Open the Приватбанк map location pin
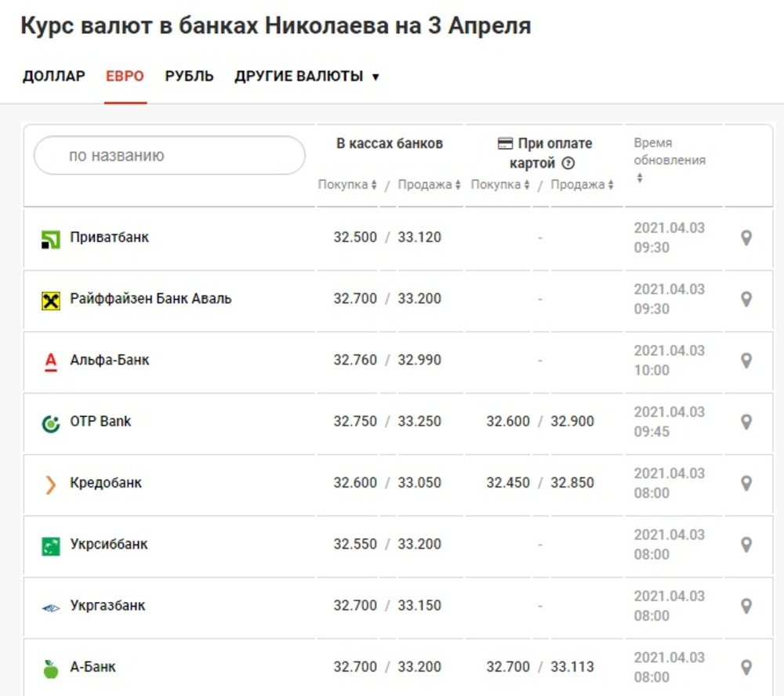Image resolution: width=784 pixels, height=696 pixels. [x=746, y=237]
